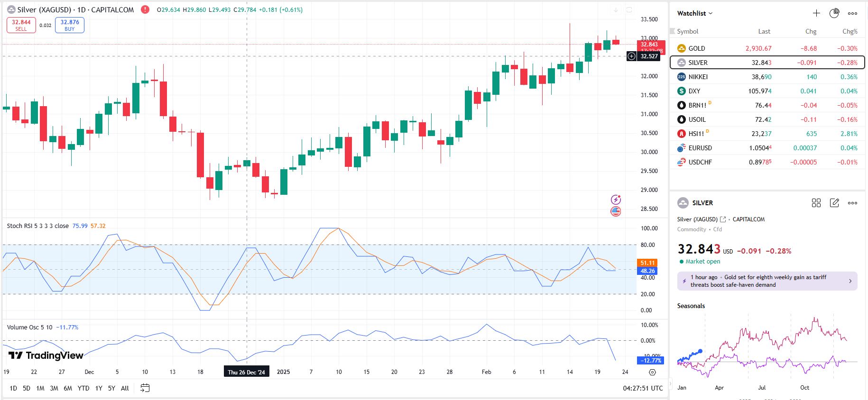Open the three-dots menu in Watchlist header
The image size is (868, 400).
tap(852, 13)
